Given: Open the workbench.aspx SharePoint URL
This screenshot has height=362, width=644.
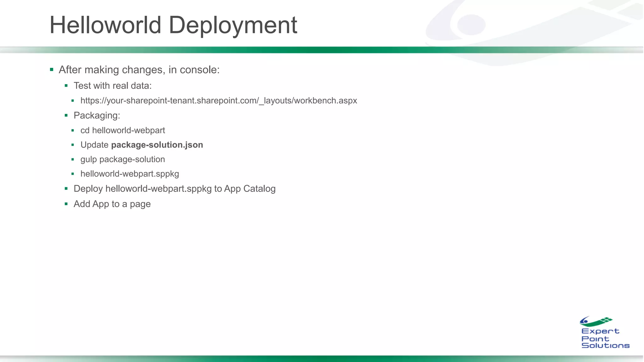Looking at the screenshot, I should pyautogui.click(x=219, y=101).
